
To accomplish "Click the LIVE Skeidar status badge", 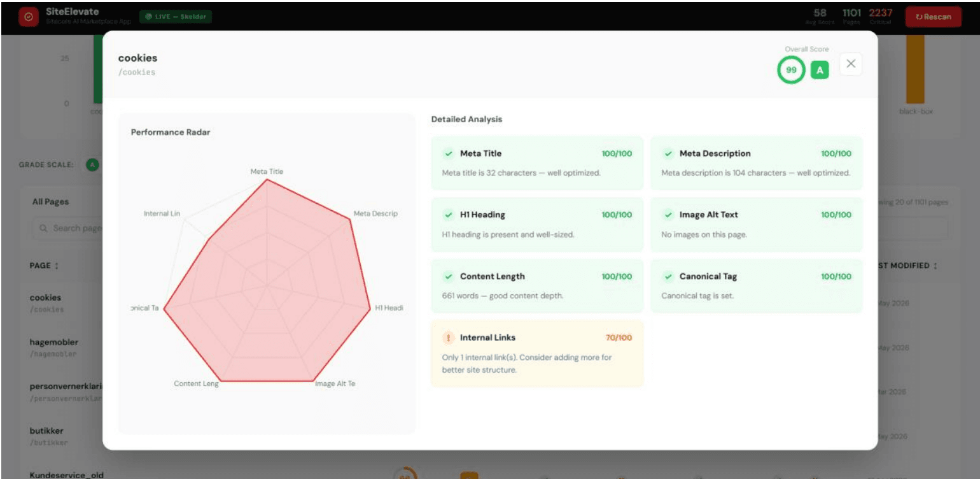I will coord(175,17).
